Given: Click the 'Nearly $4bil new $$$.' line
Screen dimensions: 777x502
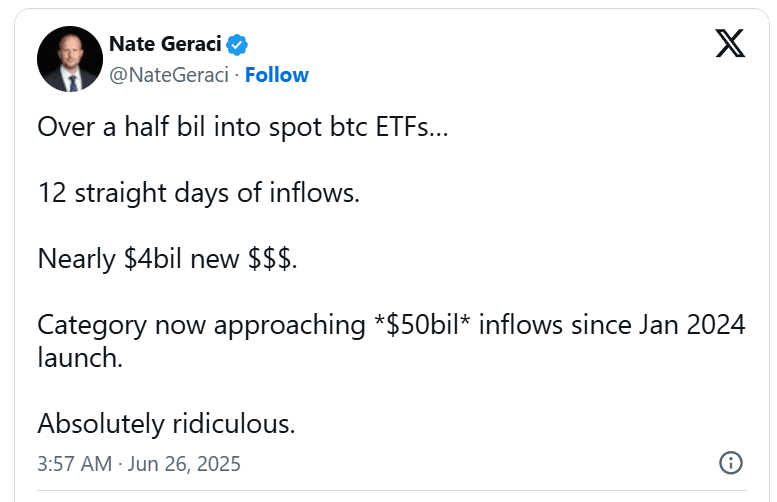Looking at the screenshot, I should (x=168, y=259).
